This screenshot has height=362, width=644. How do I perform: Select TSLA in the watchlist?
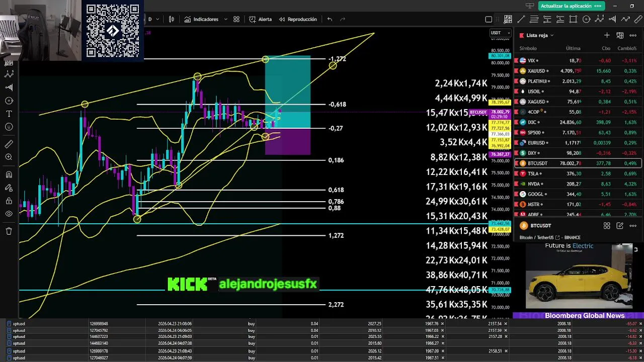[x=578, y=173]
